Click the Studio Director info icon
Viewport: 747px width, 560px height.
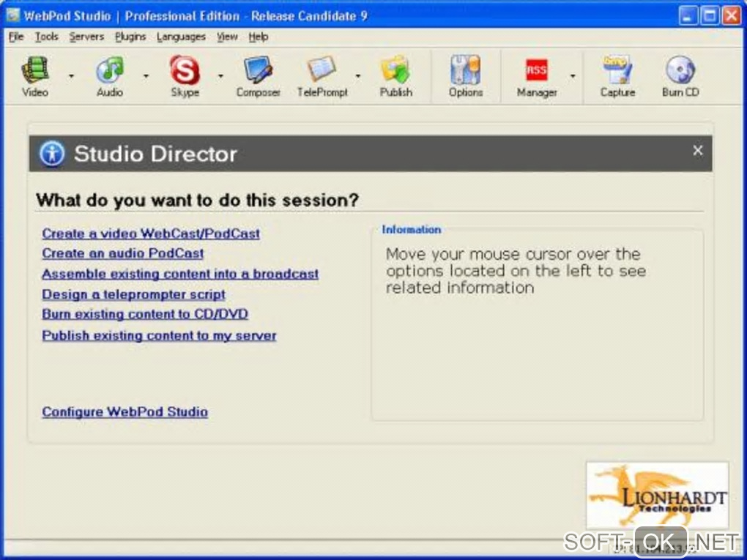(x=52, y=154)
